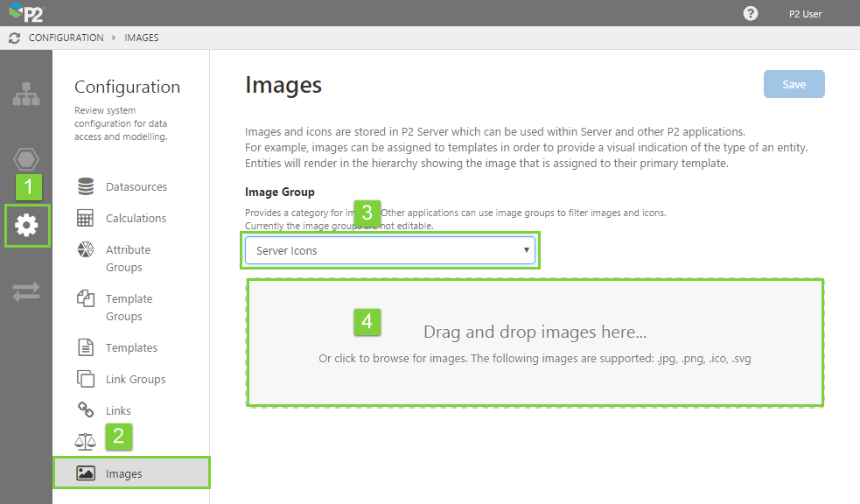Expand the image group selector arrow
This screenshot has width=860, height=504.
pyautogui.click(x=527, y=250)
